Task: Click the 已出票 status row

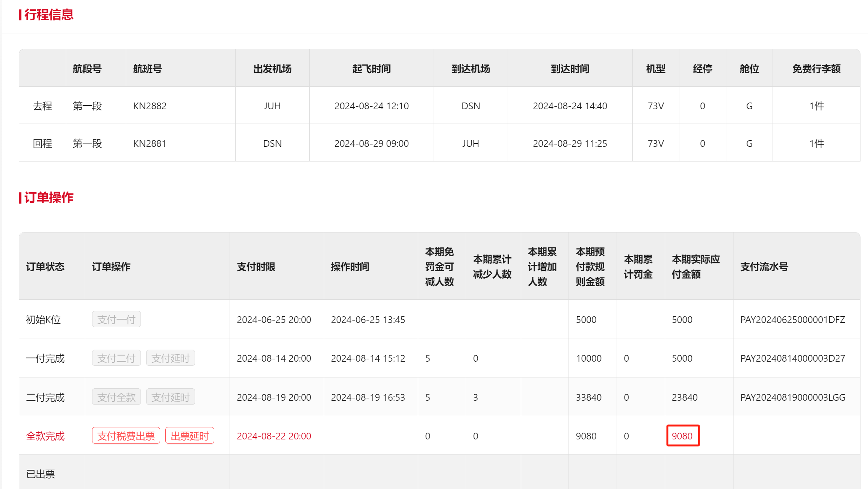Action: [41, 474]
